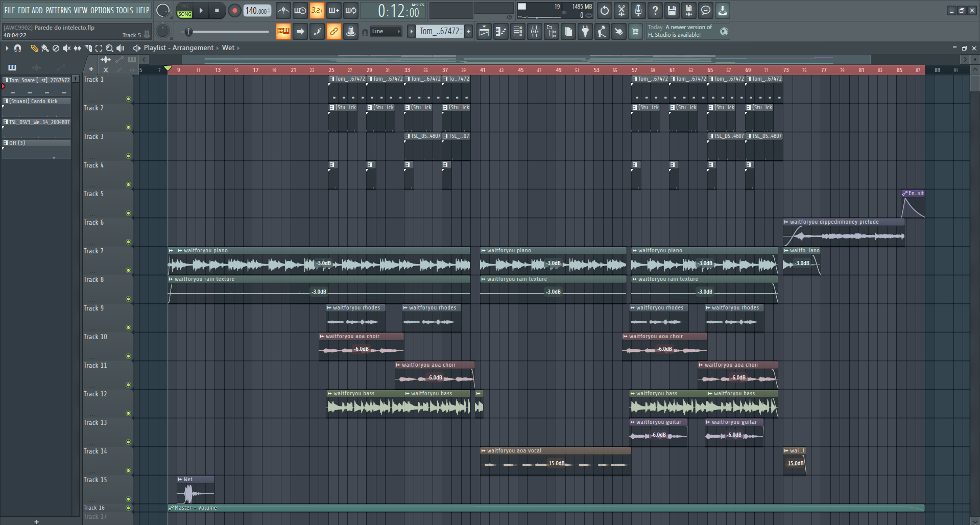The width and height of the screenshot is (980, 525).
Task: Save project with floppy disk icon
Action: [x=672, y=10]
